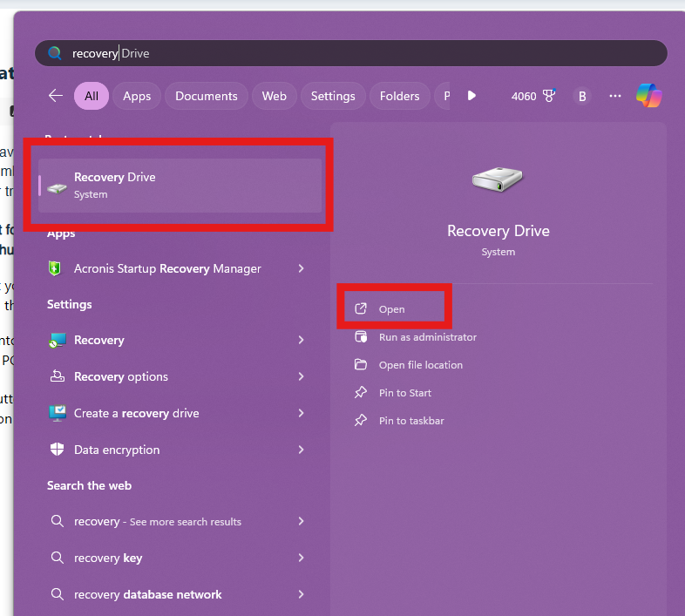The height and width of the screenshot is (616, 685).
Task: Click the large Recovery Drive preview icon
Action: pos(498,179)
